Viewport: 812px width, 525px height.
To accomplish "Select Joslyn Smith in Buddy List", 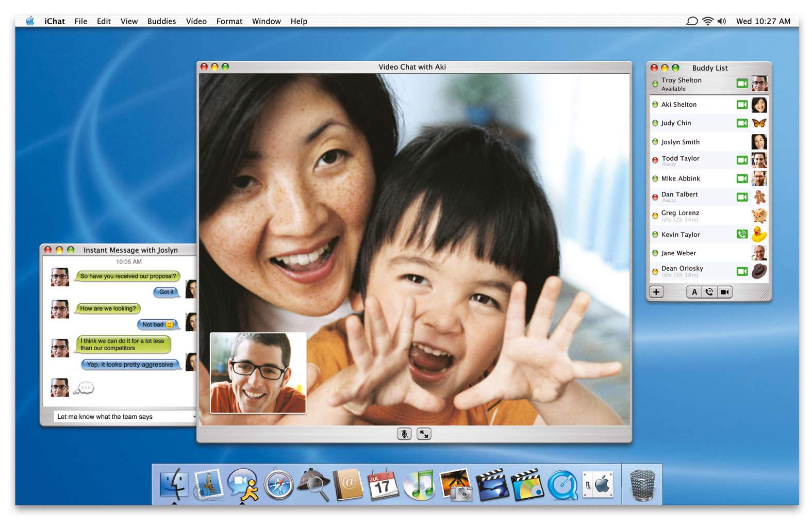I will tap(709, 142).
